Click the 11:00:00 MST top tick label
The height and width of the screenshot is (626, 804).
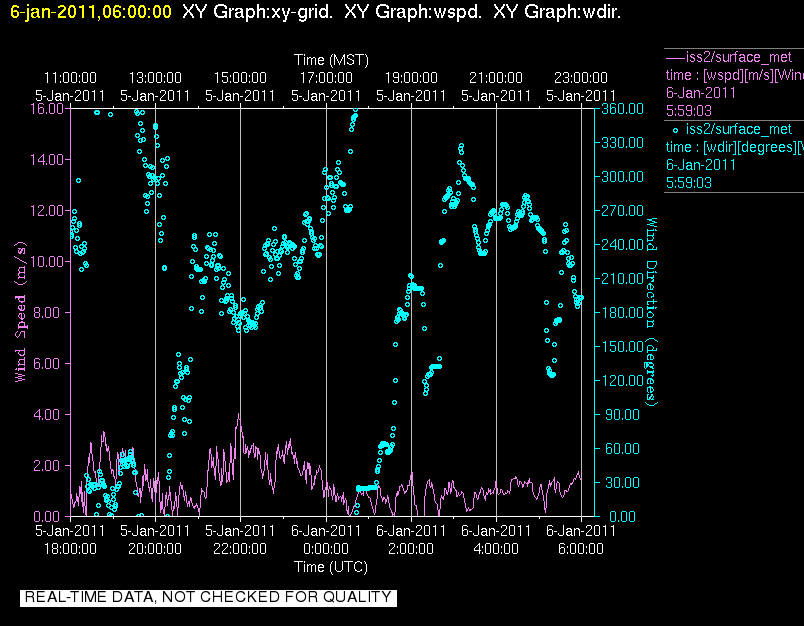click(70, 78)
